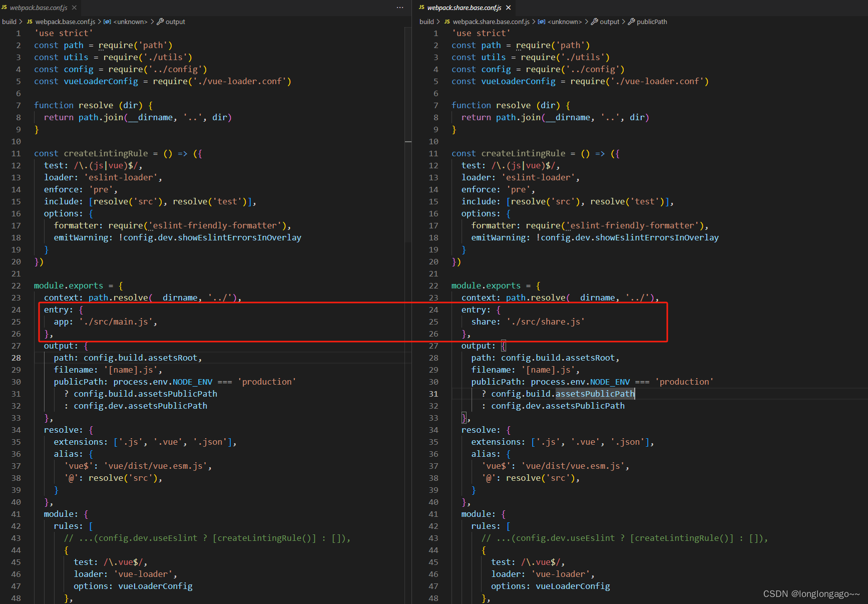868x604 pixels.
Task: Click 'output' breadcrumb in left editor
Action: click(x=175, y=22)
